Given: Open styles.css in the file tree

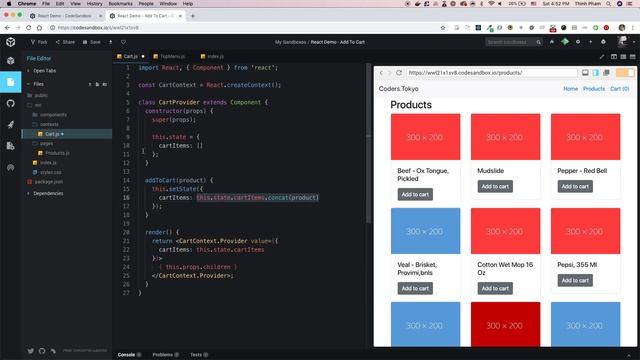Looking at the screenshot, I should (47, 172).
